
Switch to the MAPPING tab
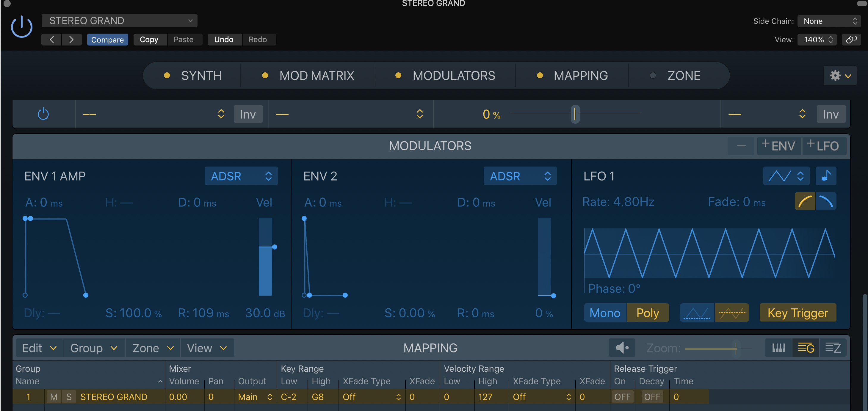[572, 76]
